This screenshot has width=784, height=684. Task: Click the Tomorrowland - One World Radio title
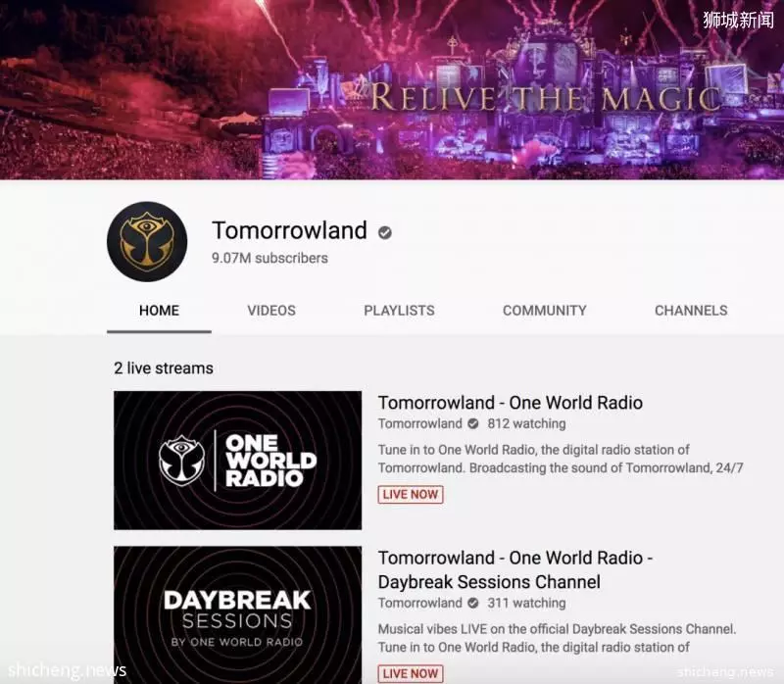pyautogui.click(x=511, y=403)
